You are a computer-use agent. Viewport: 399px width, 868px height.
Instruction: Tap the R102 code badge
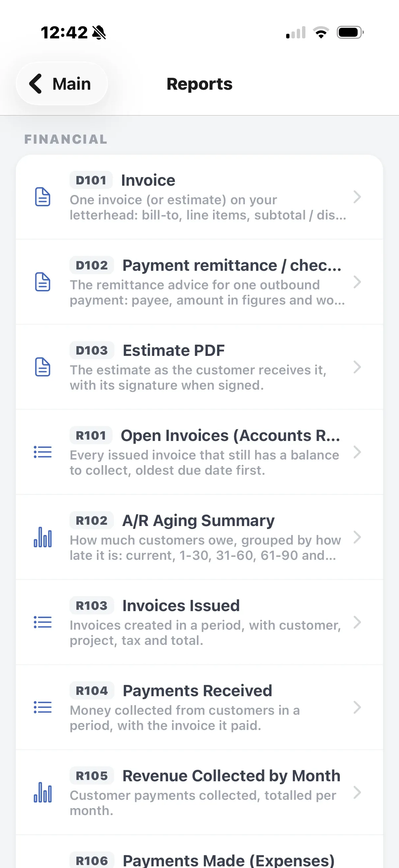[92, 521]
